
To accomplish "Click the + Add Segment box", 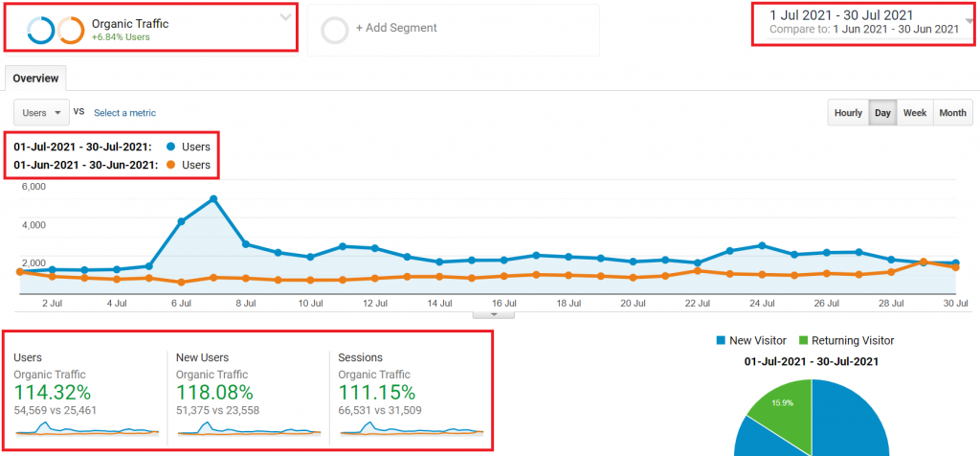I will (453, 30).
